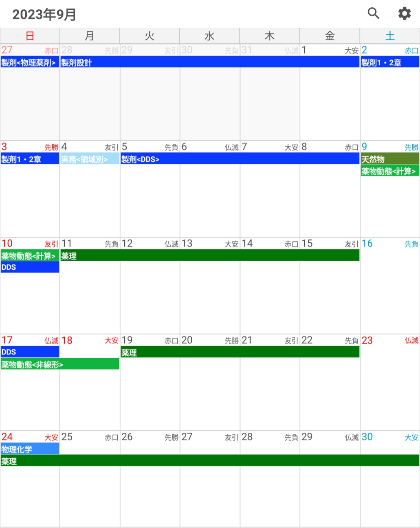Image resolution: width=420 pixels, height=528 pixels.
Task: Select date 22 labeled 先負
Action: pos(330,382)
